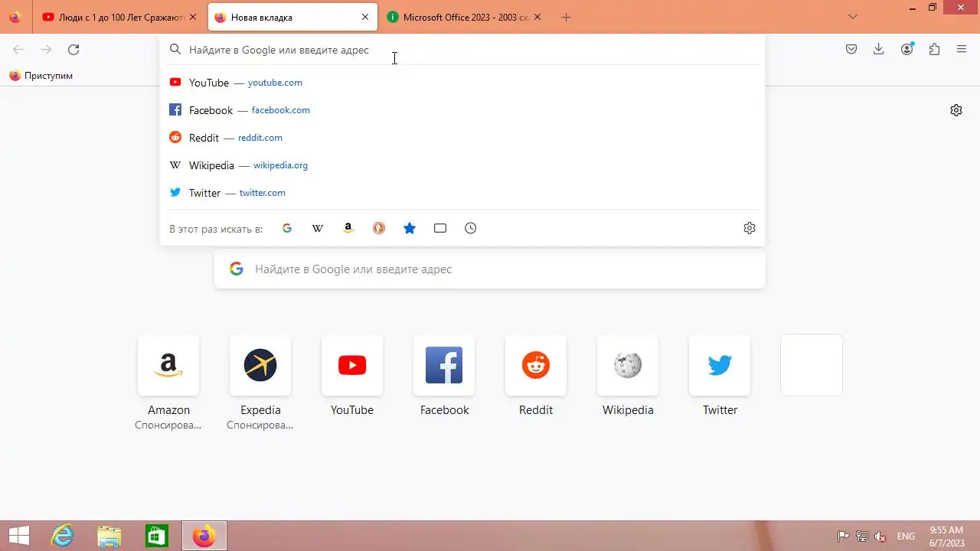Viewport: 980px width, 551px height.
Task: Open search settings gear in dropdown
Action: click(x=750, y=228)
